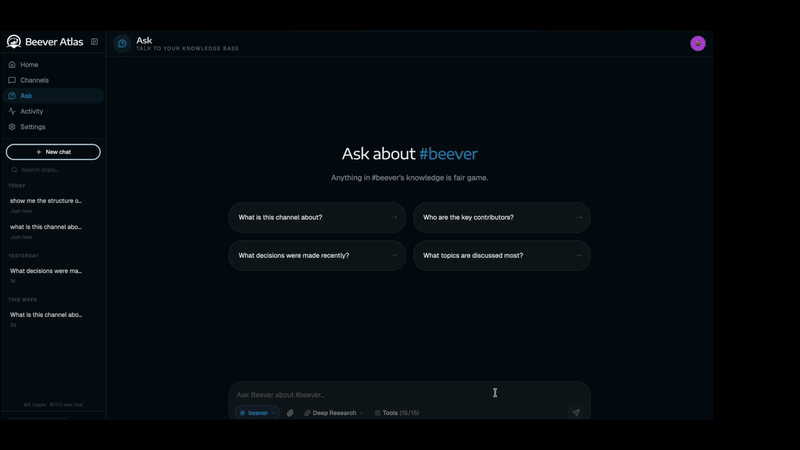Select Ask in the sidebar
Viewport: 800px width, 450px height.
point(53,96)
